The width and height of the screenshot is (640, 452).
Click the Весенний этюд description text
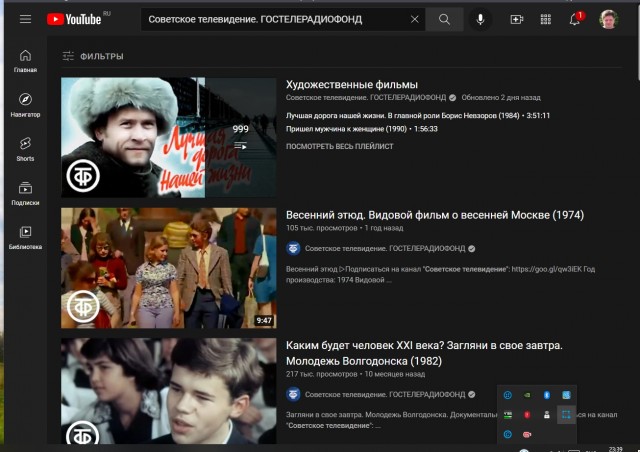[440, 274]
